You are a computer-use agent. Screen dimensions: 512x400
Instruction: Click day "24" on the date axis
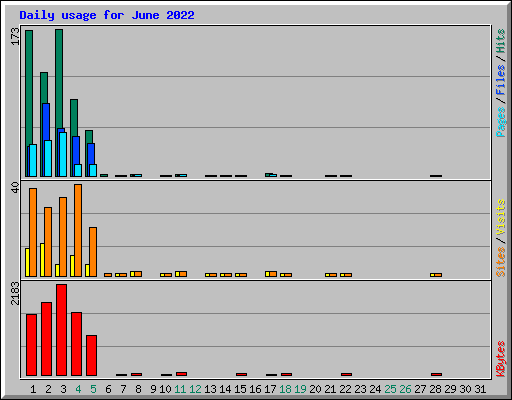pos(375,389)
